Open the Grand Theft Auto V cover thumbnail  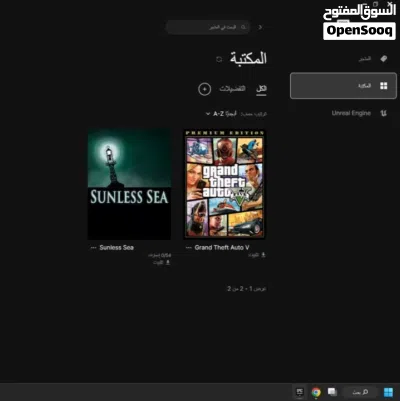tap(225, 184)
